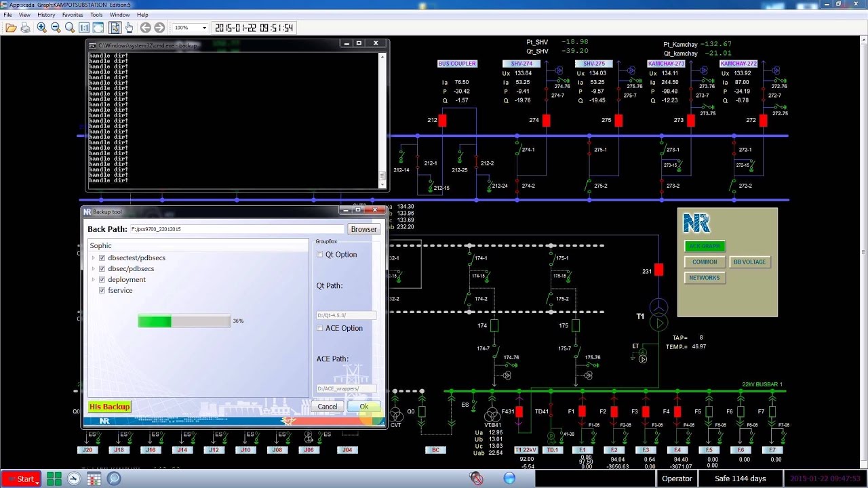Uncheck the fservice checkbox
The image size is (868, 488).
tap(102, 290)
